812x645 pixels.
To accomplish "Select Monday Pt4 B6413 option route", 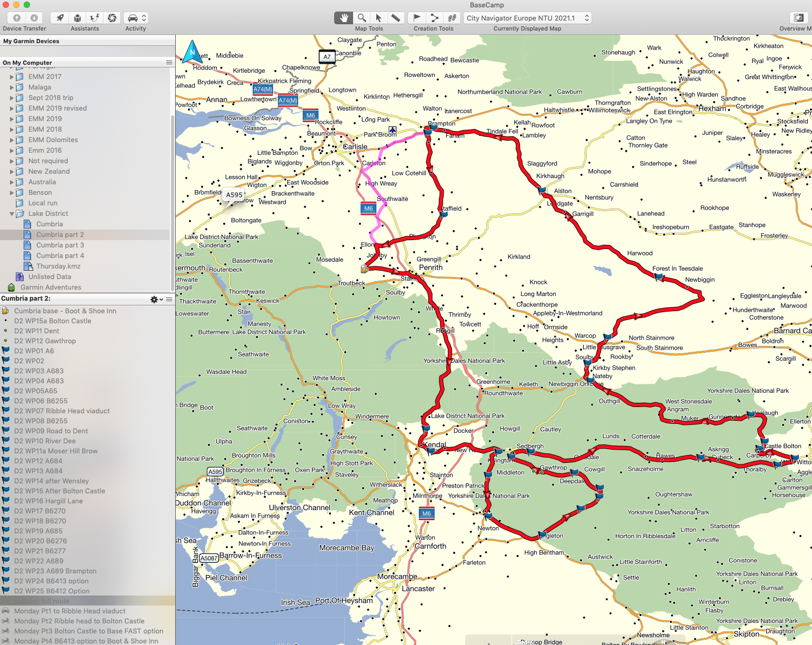I will tap(86, 641).
